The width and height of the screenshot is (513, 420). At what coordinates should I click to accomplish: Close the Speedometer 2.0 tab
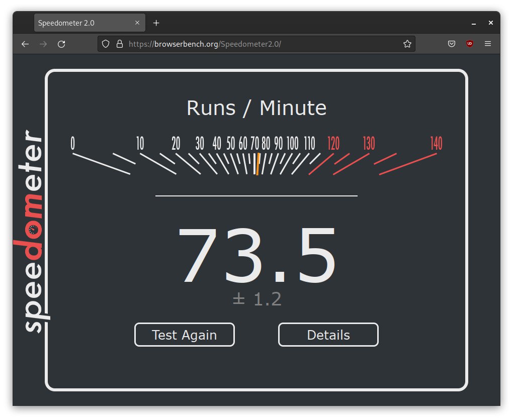point(137,23)
